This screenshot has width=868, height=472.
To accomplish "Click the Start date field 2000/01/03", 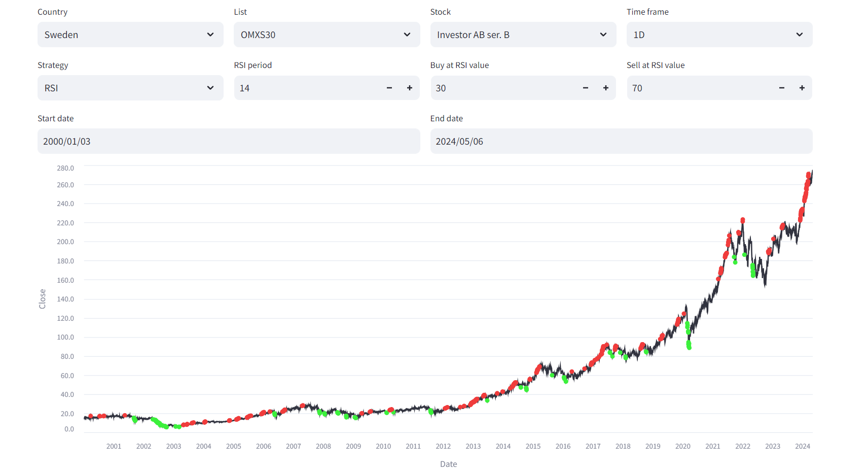I will coord(229,141).
